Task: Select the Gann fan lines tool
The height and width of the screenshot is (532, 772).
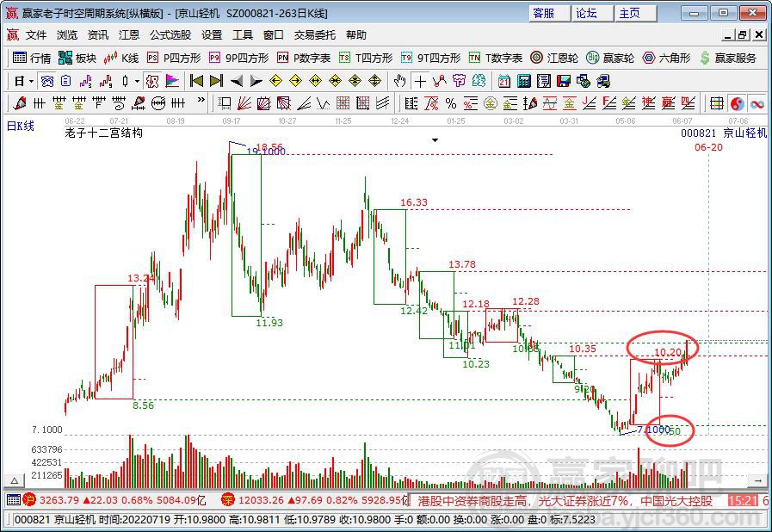Action: 244,103
